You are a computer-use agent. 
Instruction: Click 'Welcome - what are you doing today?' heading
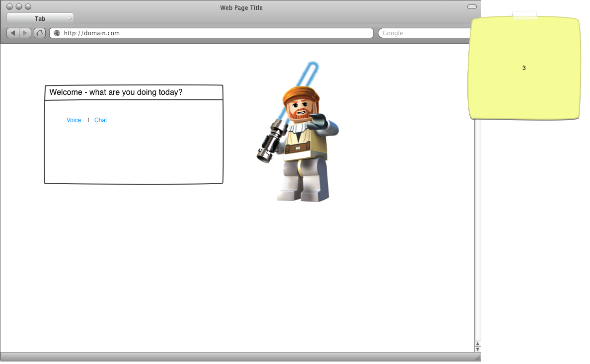tap(116, 92)
